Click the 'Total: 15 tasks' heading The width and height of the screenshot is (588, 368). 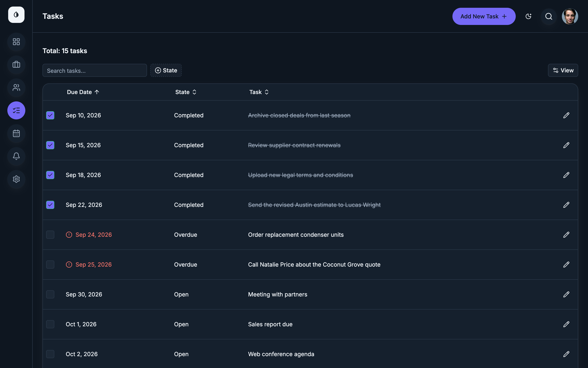point(65,51)
